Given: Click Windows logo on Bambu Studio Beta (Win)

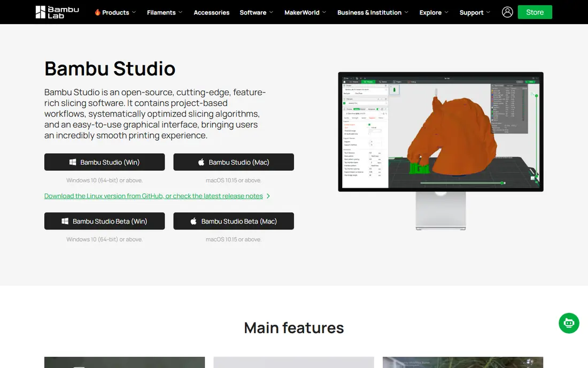Looking at the screenshot, I should click(65, 221).
